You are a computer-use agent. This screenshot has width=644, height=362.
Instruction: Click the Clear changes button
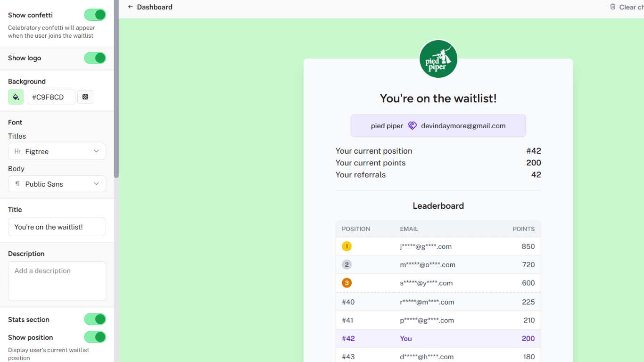click(627, 7)
